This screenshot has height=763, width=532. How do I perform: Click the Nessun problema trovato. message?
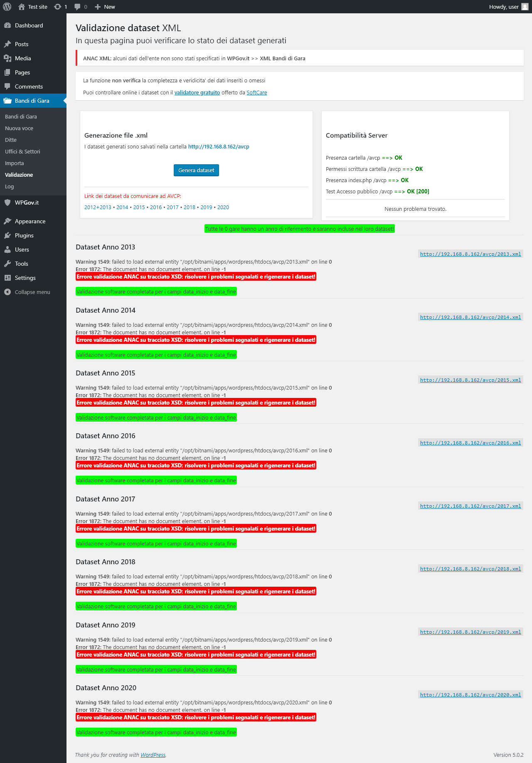[x=416, y=209]
